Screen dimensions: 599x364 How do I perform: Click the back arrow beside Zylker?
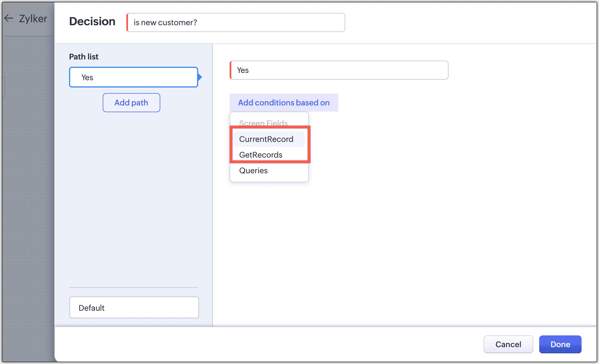(x=9, y=19)
